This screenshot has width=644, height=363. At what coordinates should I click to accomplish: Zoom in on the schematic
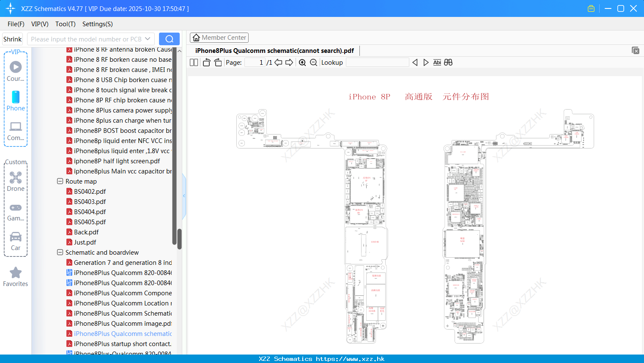pyautogui.click(x=302, y=63)
